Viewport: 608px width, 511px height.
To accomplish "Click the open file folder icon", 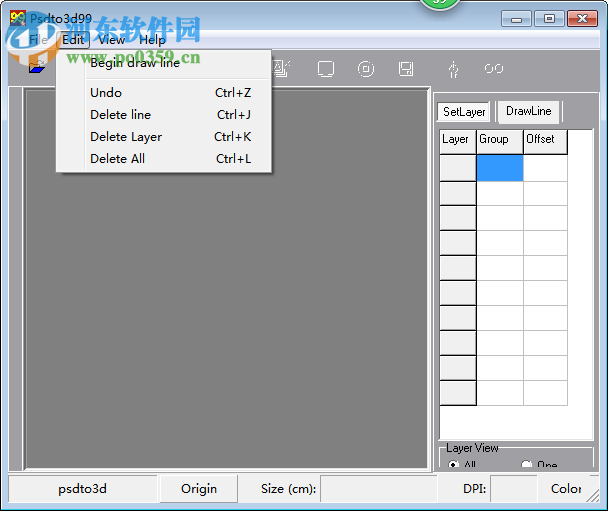I will coord(37,67).
